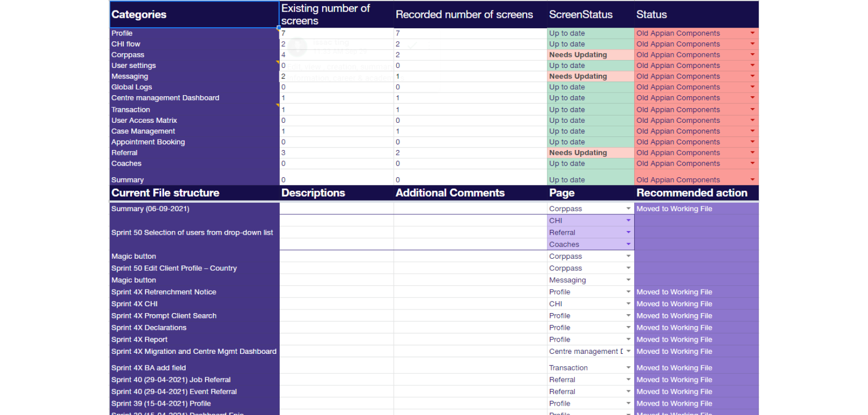Screen dimensions: 868x415
Task: Open Status dropdown for Case Management row
Action: coord(752,131)
